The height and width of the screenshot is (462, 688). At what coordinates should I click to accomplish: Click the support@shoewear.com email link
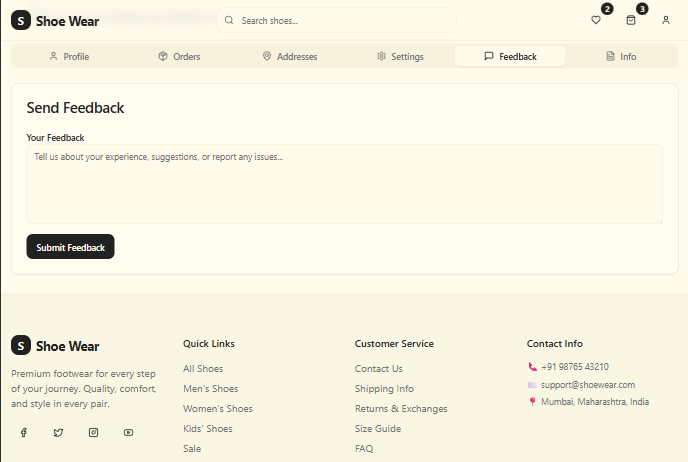pyautogui.click(x=588, y=385)
